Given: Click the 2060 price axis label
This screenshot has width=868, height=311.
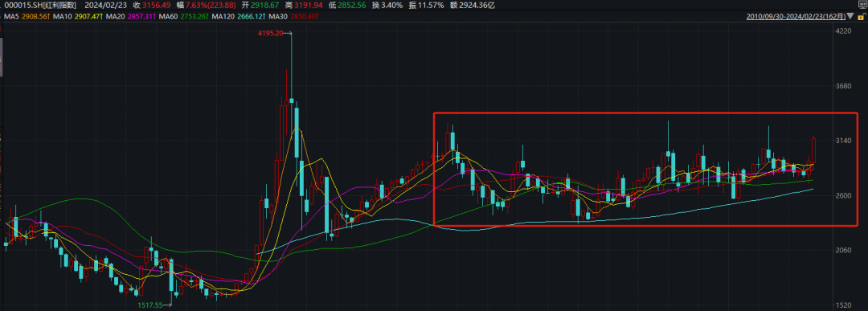Looking at the screenshot, I should click(x=845, y=251).
